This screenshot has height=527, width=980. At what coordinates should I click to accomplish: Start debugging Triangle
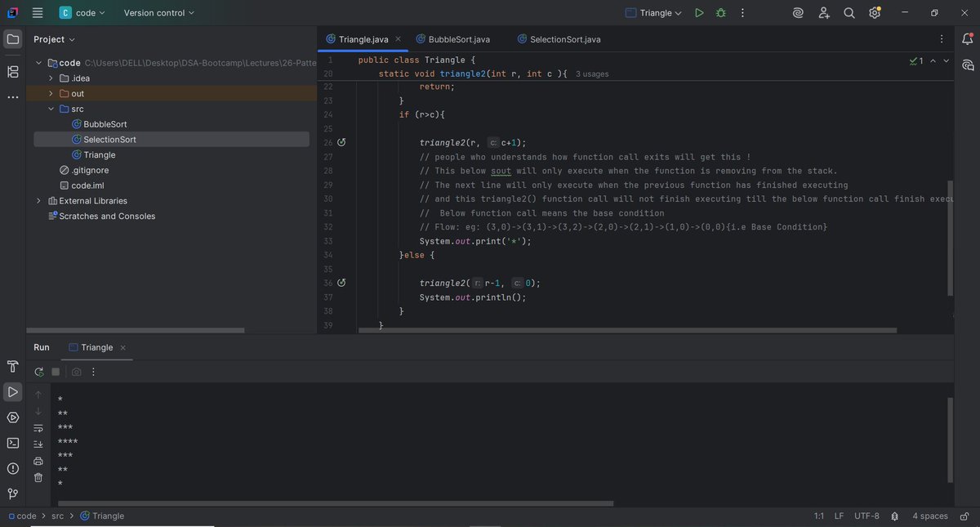(x=720, y=13)
